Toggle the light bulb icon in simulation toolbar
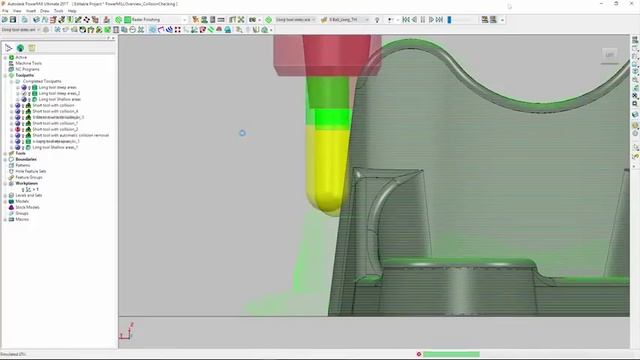This screenshot has width=640, height=360. tap(377, 20)
